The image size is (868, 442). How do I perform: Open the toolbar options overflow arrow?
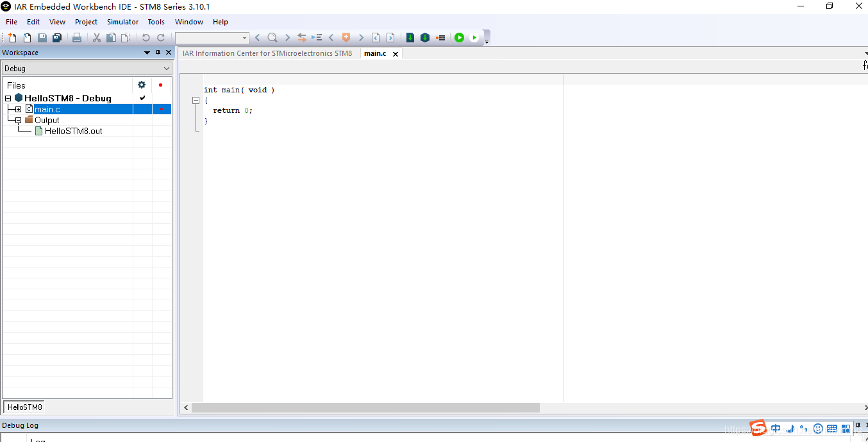pyautogui.click(x=487, y=41)
